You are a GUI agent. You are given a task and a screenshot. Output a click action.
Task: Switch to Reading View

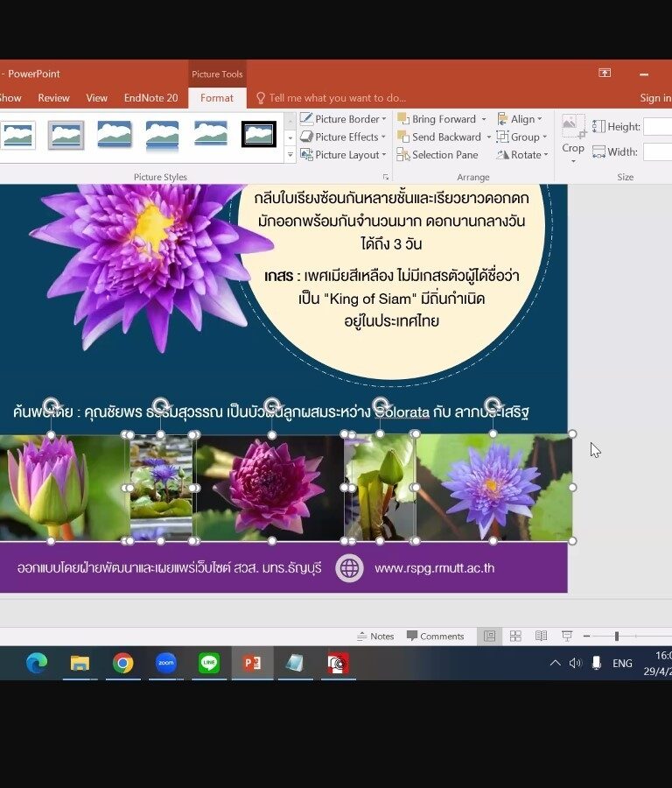541,637
